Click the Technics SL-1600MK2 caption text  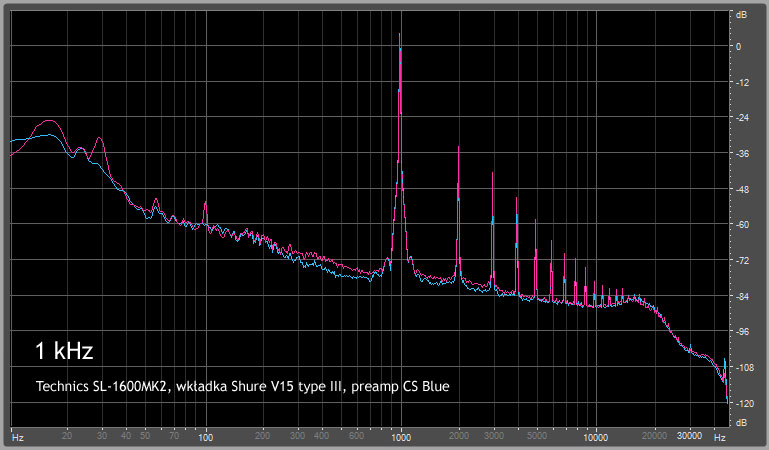click(243, 387)
